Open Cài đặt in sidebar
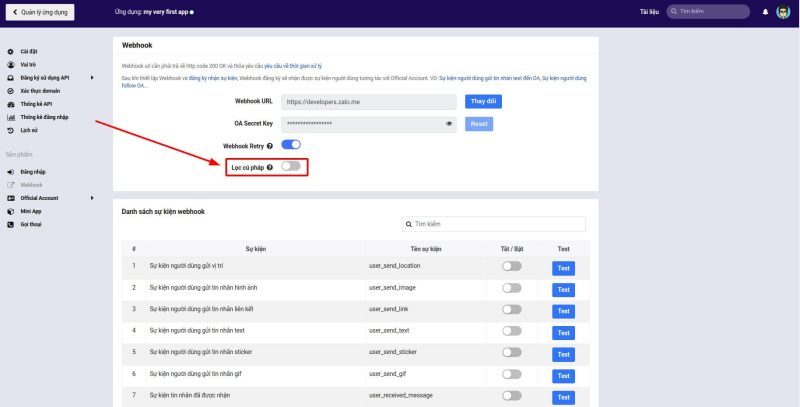 [x=29, y=52]
